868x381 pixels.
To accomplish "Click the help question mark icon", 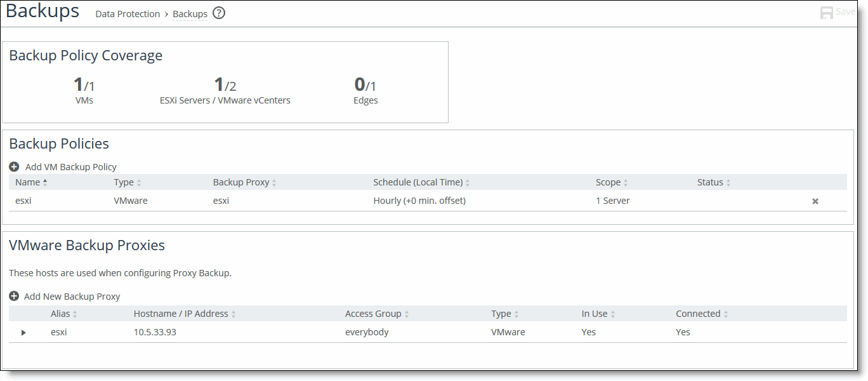I will [218, 13].
